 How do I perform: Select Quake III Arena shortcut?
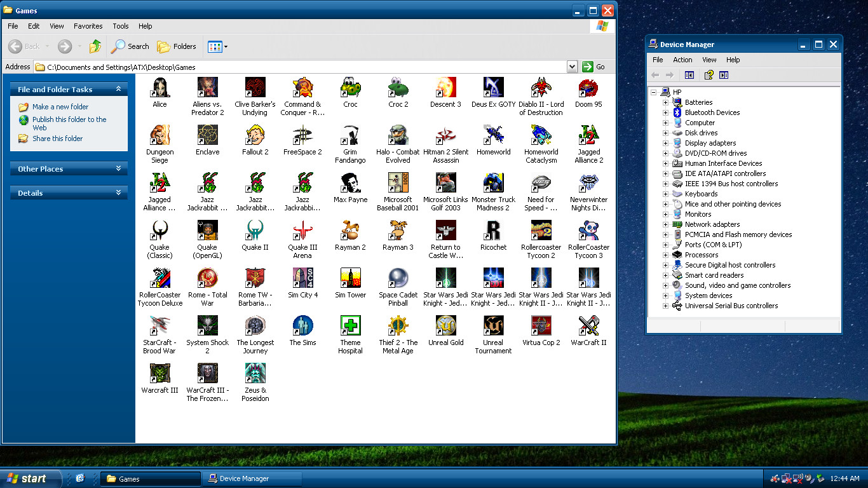click(x=302, y=231)
